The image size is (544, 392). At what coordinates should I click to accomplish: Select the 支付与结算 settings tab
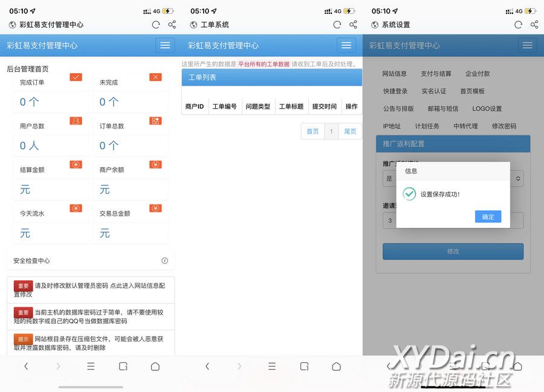pyautogui.click(x=436, y=74)
